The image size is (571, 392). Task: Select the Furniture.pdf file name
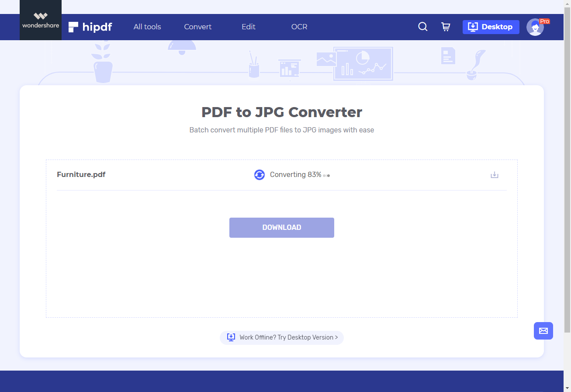point(81,174)
